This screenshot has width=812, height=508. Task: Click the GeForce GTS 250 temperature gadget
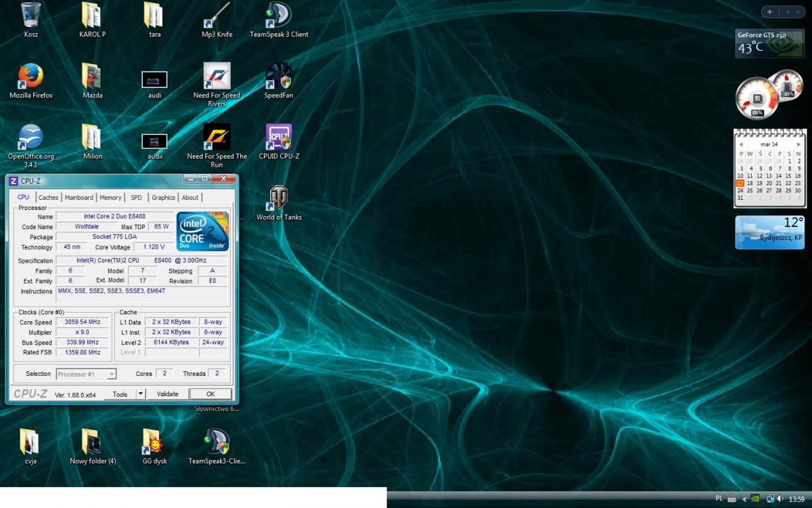tap(770, 43)
